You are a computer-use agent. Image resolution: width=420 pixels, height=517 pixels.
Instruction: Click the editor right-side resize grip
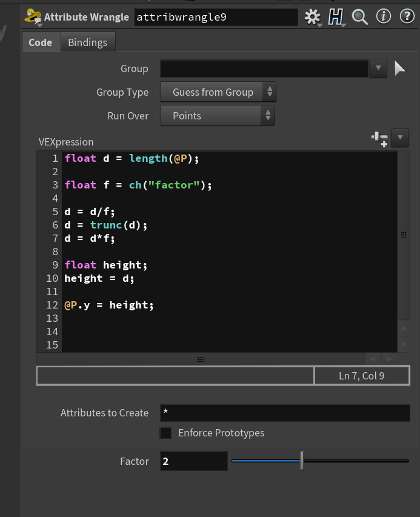click(x=404, y=235)
